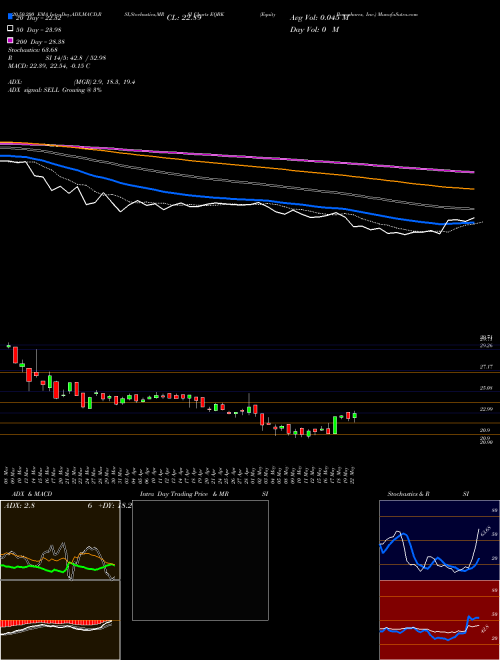Click the 'MACD: 22.39, 22.54, -0.15 C' reading

49,66
